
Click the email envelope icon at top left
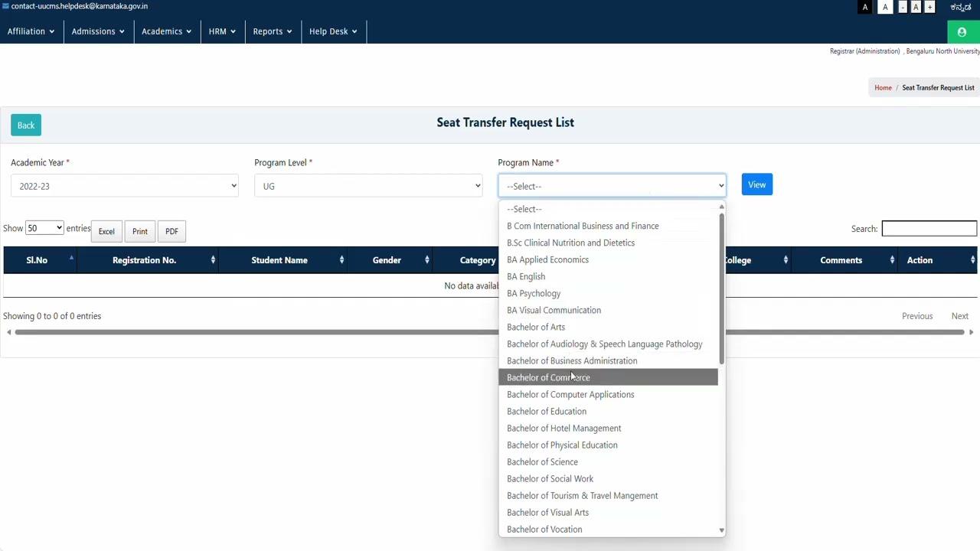(5, 6)
